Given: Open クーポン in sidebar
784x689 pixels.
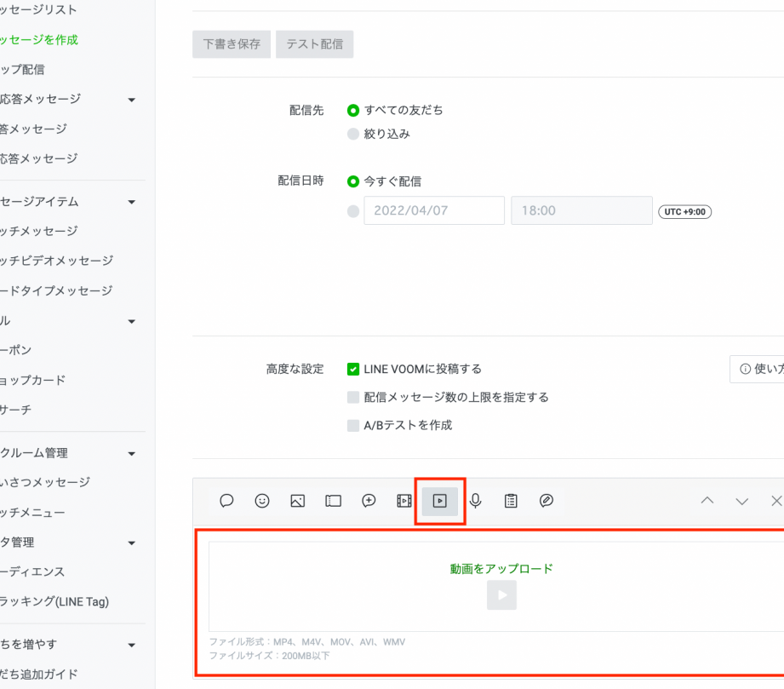Looking at the screenshot, I should (15, 350).
